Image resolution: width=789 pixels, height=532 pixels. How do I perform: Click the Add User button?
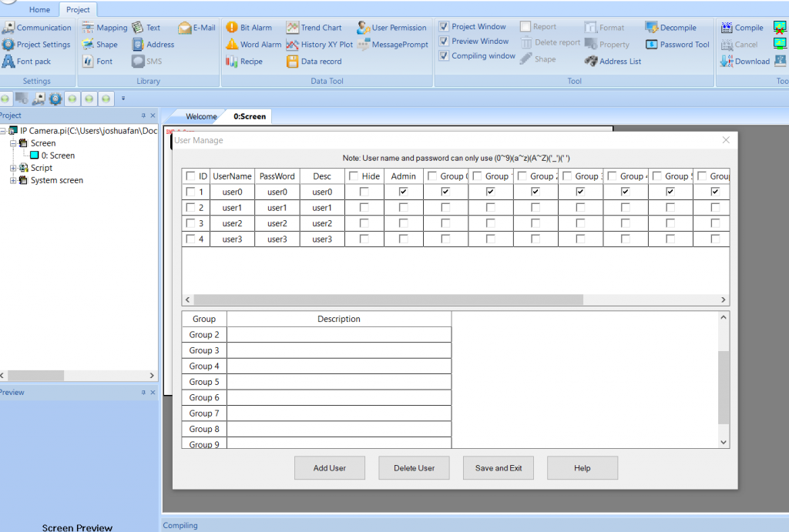coord(330,468)
